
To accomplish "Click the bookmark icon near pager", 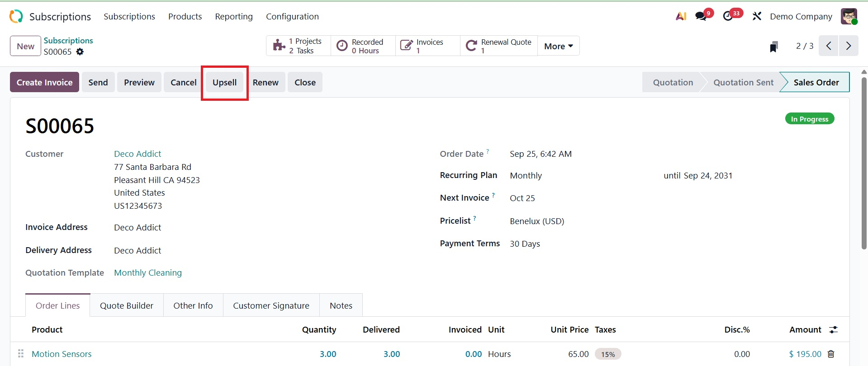I will click(x=774, y=47).
